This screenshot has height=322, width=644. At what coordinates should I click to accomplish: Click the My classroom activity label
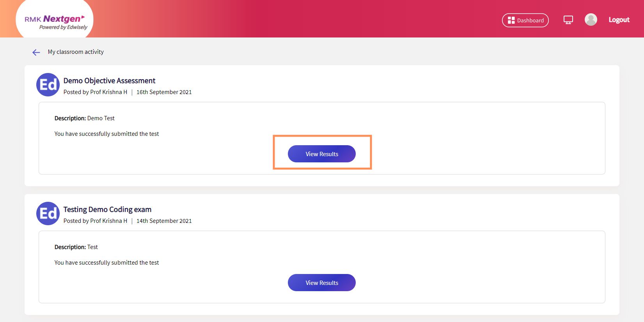[76, 52]
